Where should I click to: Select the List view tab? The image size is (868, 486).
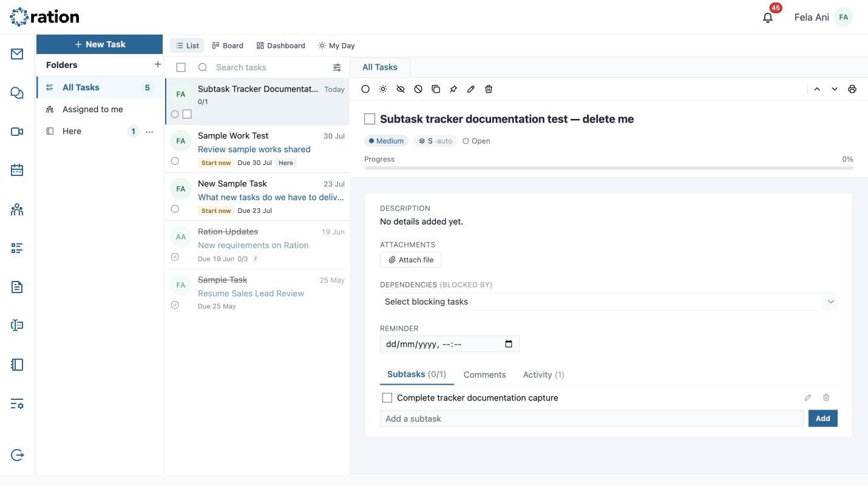coord(188,46)
